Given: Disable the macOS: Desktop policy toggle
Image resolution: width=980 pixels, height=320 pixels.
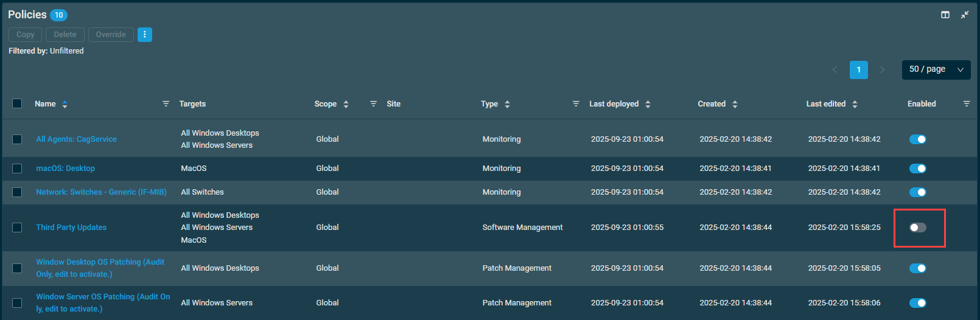Looking at the screenshot, I should coord(917,169).
